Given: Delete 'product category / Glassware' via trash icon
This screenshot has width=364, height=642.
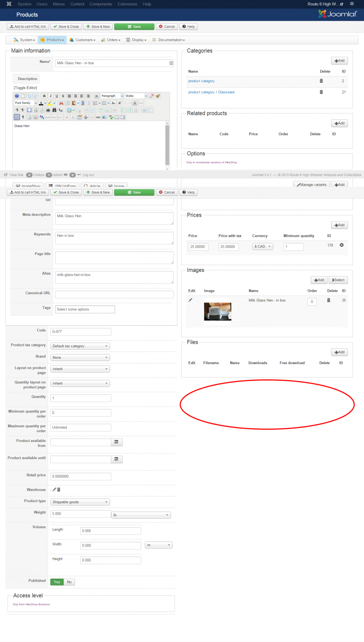Looking at the screenshot, I should coord(321,92).
